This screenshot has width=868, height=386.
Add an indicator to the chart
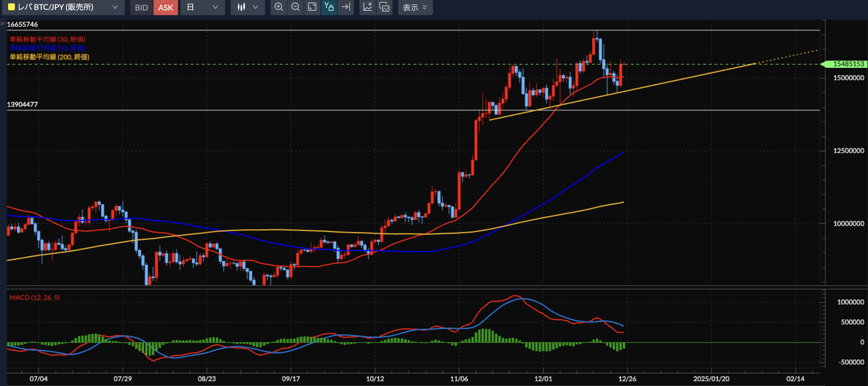click(368, 7)
